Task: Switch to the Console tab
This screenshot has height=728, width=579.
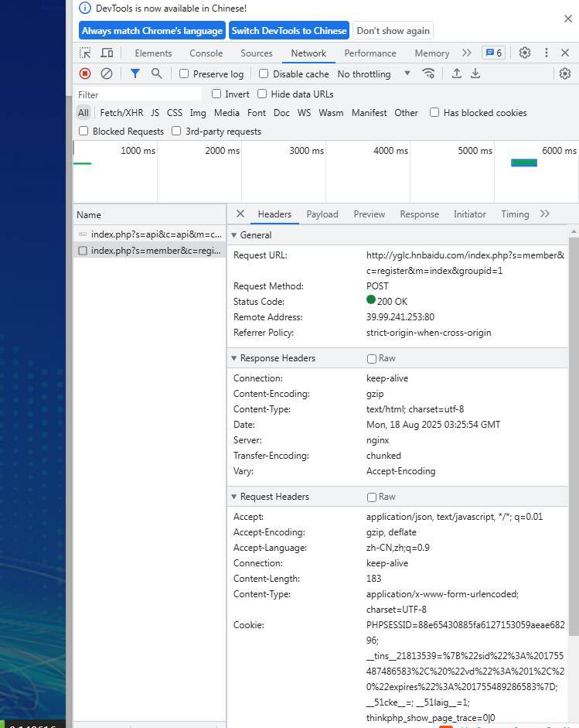Action: (206, 53)
